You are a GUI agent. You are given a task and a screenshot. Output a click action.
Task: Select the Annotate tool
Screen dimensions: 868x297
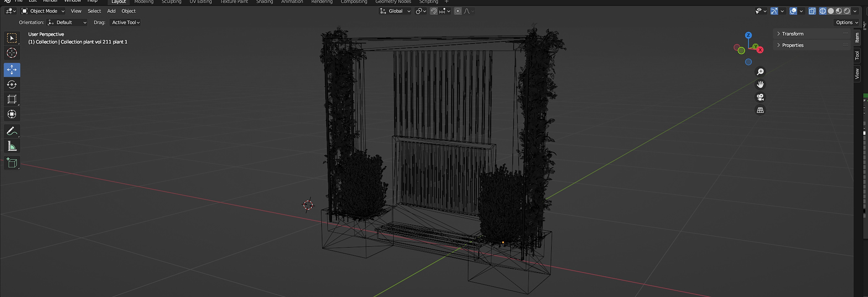(12, 131)
